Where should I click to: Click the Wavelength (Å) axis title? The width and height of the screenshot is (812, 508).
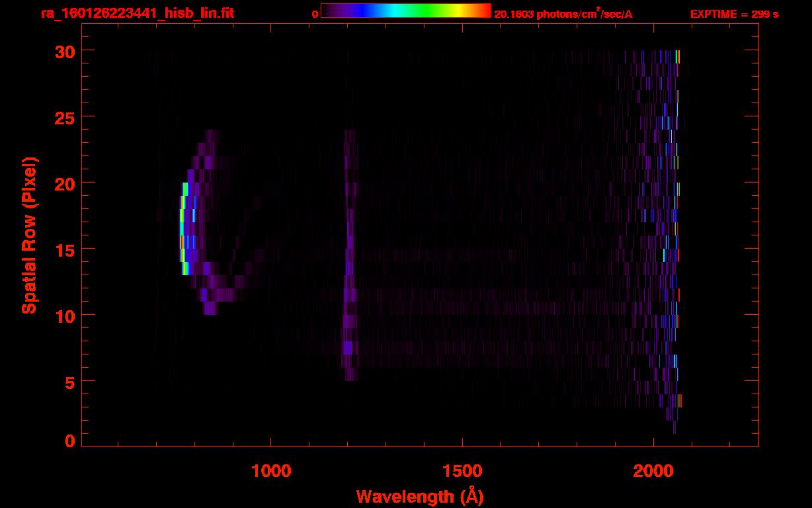coord(420,496)
